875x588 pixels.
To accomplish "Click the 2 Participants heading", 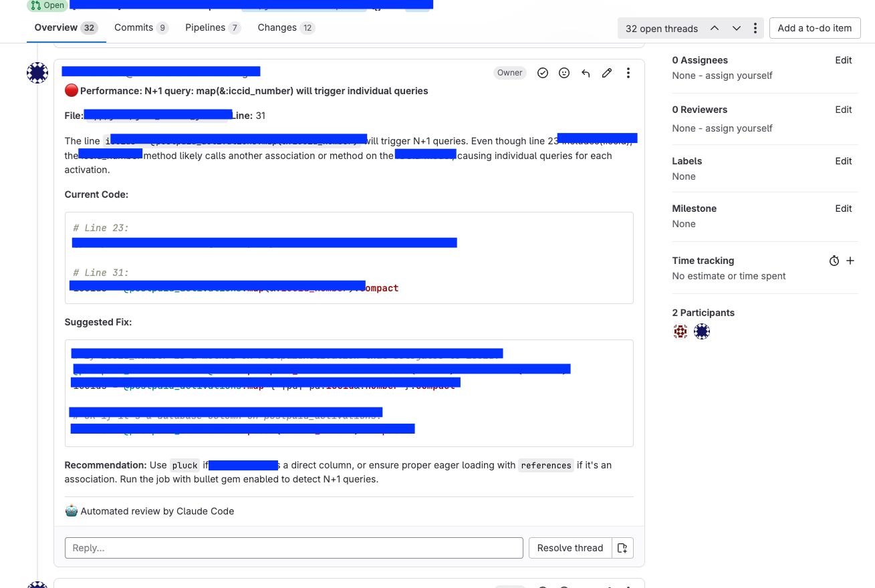I will coord(703,313).
